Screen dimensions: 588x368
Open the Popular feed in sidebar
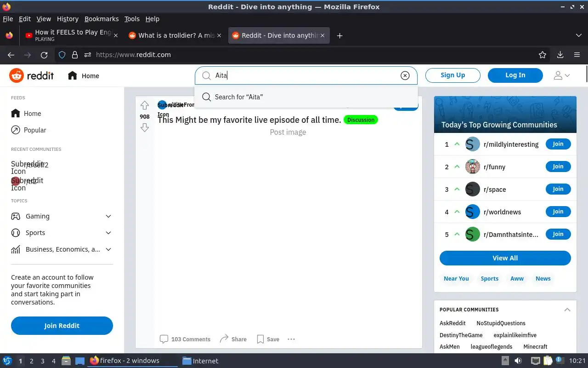pos(29,130)
